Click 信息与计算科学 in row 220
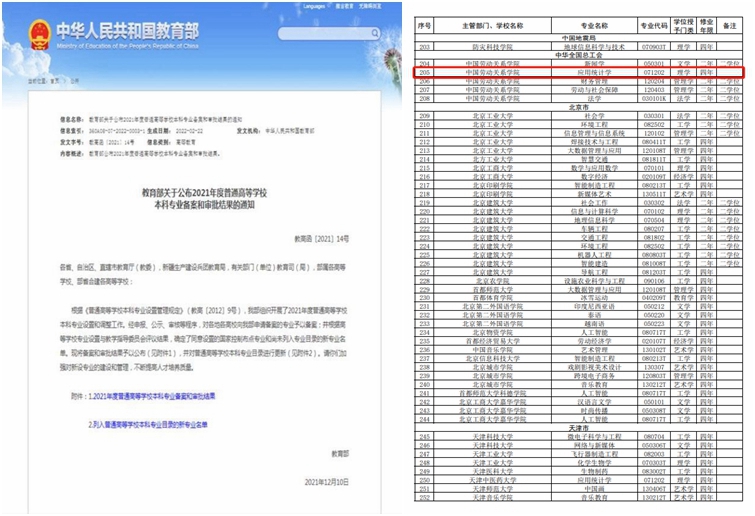 (594, 211)
